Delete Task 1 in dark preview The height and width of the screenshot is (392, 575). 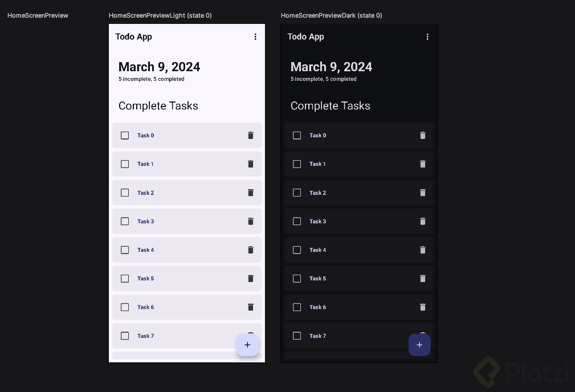point(423,164)
